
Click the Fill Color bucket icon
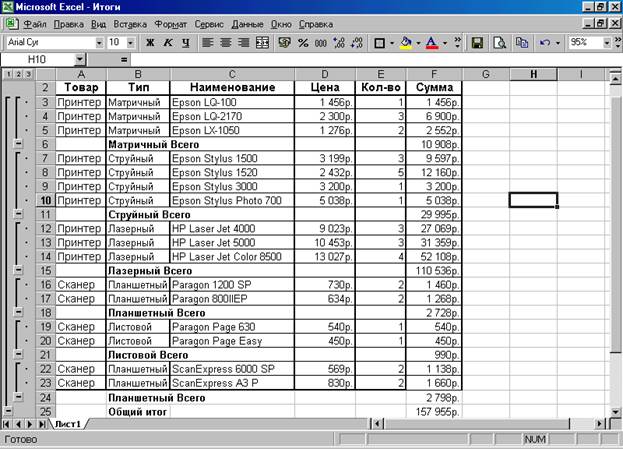pyautogui.click(x=406, y=43)
